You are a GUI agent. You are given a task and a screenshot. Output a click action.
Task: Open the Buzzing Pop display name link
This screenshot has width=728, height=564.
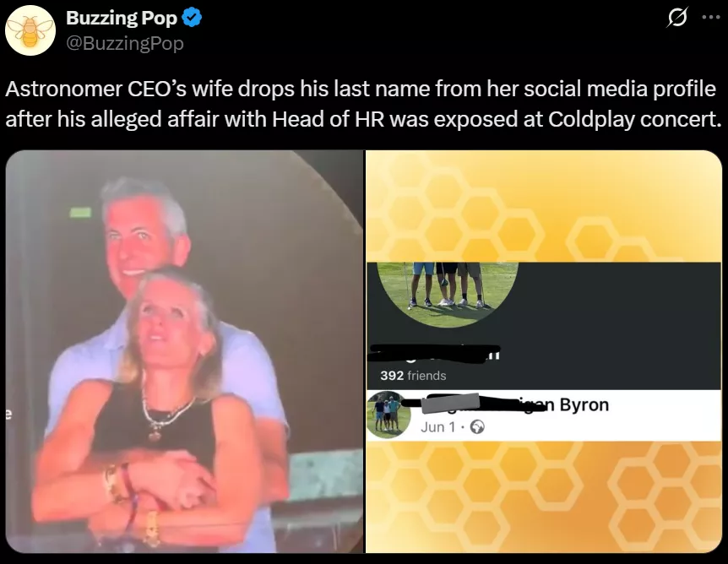pyautogui.click(x=122, y=18)
